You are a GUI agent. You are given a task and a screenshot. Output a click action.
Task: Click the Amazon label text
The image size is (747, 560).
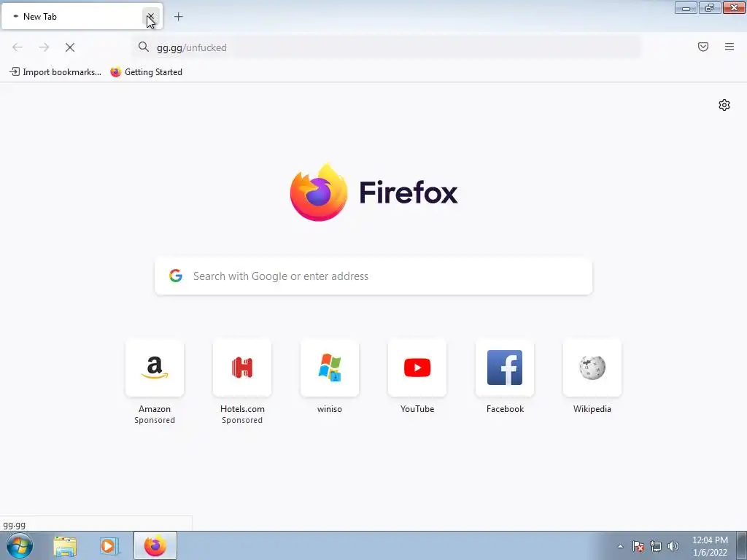coord(155,409)
